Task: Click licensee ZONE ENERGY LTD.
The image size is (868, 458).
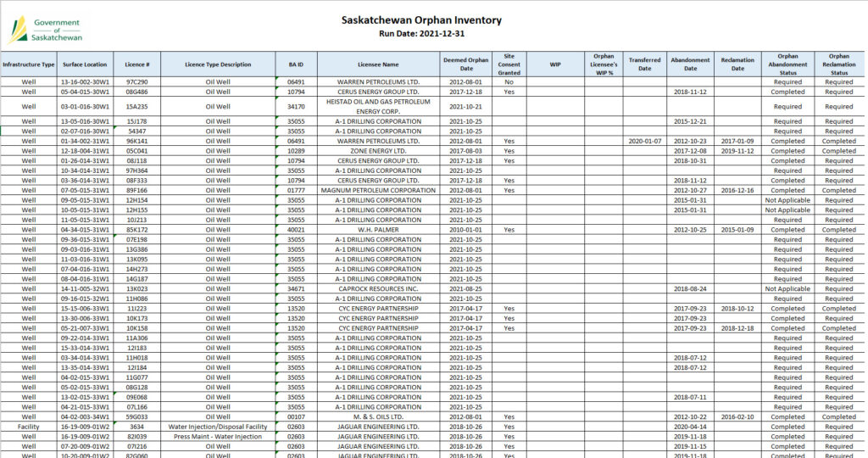Action: (378, 151)
